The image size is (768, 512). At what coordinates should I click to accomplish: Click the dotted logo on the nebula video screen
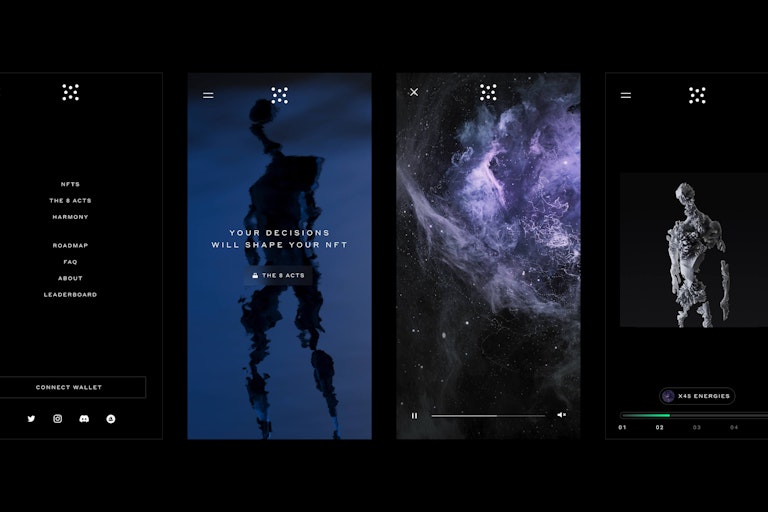pos(488,92)
